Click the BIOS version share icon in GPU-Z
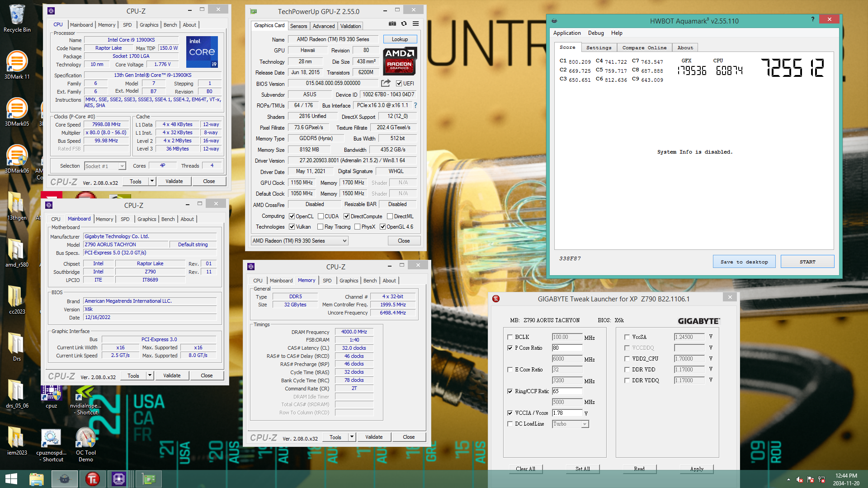868x488 pixels. [x=386, y=83]
